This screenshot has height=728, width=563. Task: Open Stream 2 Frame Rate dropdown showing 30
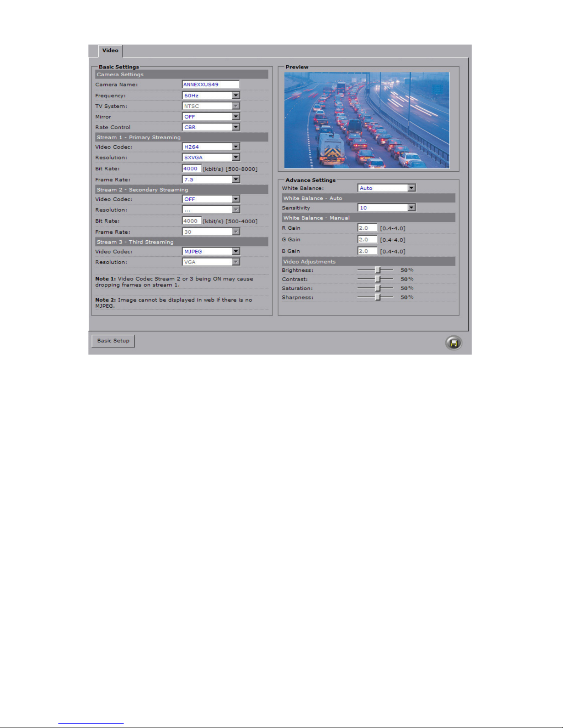(211, 232)
